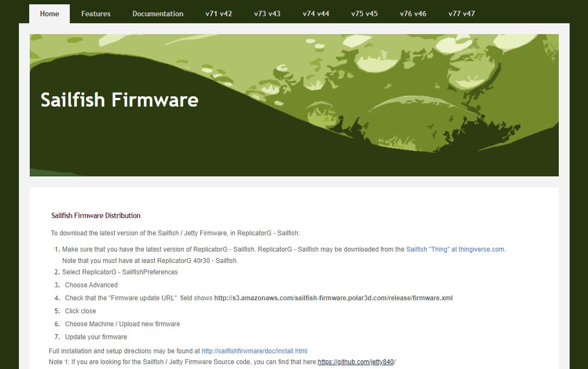Click the "Note that you must have at least ReplicatorG 40r30" line
Image resolution: width=588 pixels, height=369 pixels.
pyautogui.click(x=150, y=261)
